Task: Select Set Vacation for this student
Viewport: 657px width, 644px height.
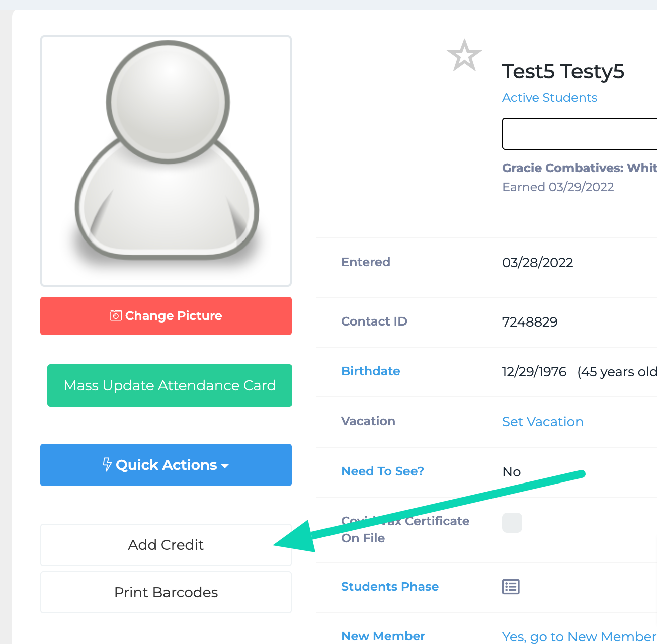Action: coord(542,422)
